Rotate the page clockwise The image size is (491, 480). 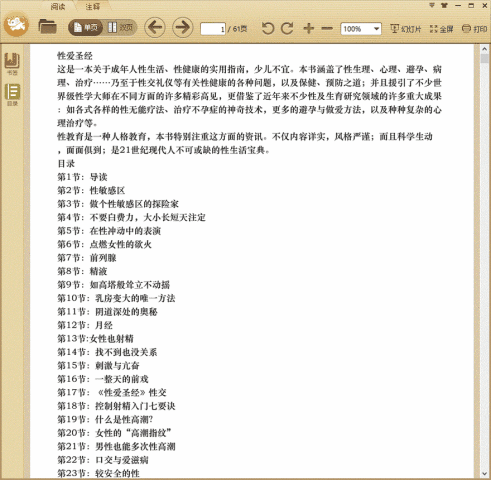click(x=287, y=29)
